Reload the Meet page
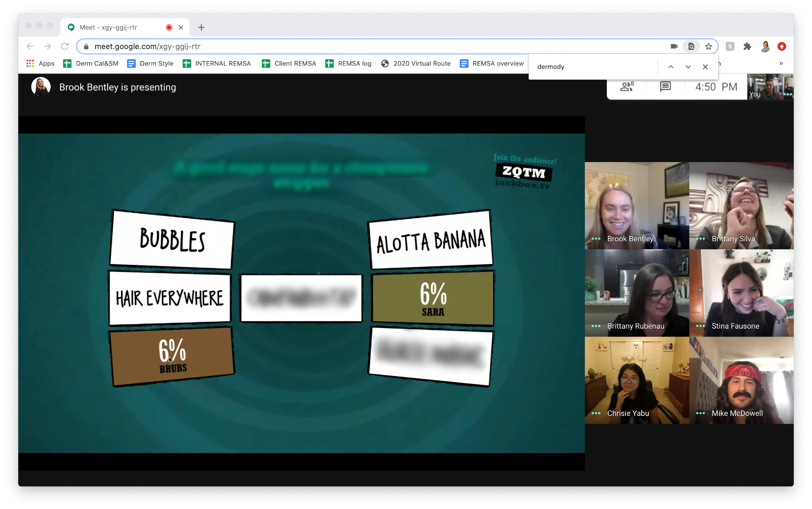The image size is (812, 509). coord(65,47)
